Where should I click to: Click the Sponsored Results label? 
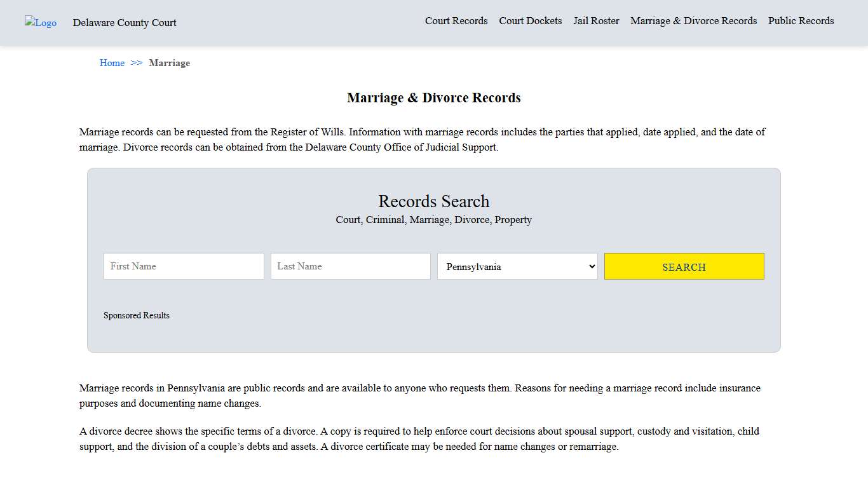pos(136,315)
